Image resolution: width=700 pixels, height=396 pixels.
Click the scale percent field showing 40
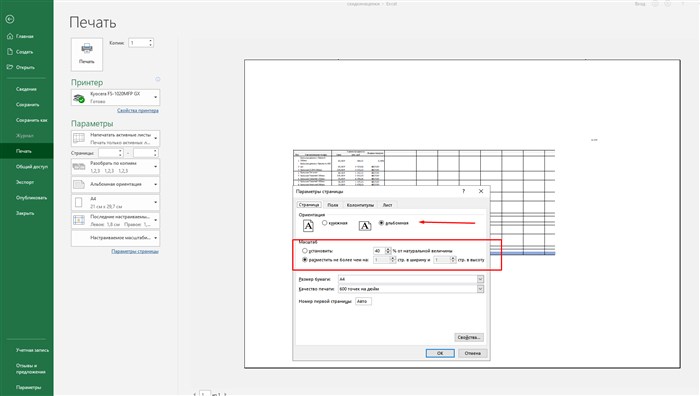(x=379, y=251)
